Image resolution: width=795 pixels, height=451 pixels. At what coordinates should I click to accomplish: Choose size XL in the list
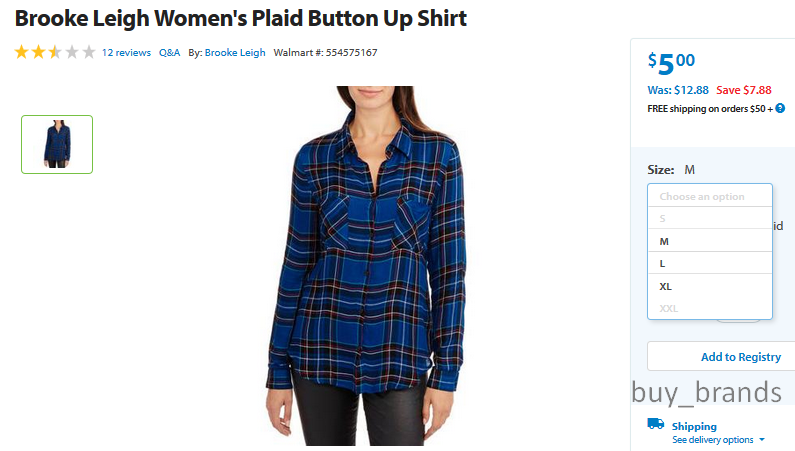pos(710,286)
